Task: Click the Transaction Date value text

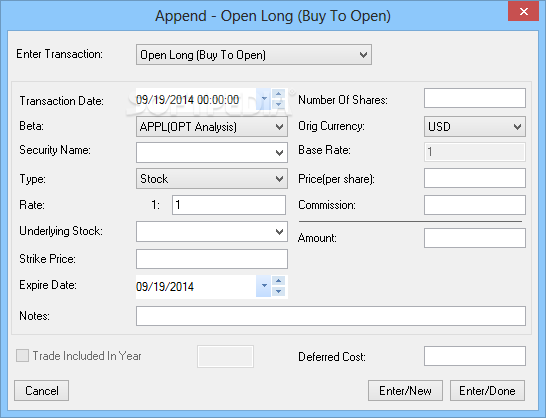Action: (187, 100)
